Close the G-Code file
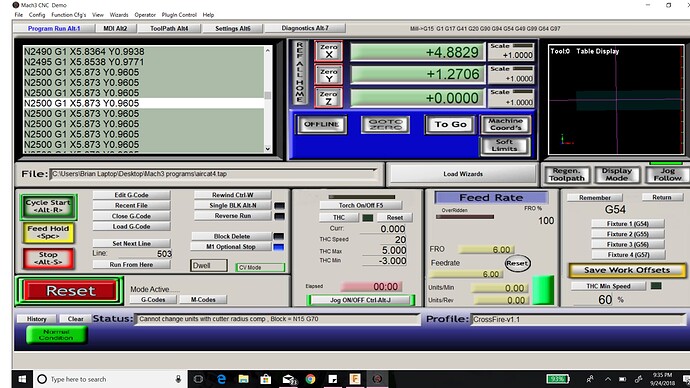Image resolution: width=690 pixels, height=388 pixels. click(x=131, y=216)
